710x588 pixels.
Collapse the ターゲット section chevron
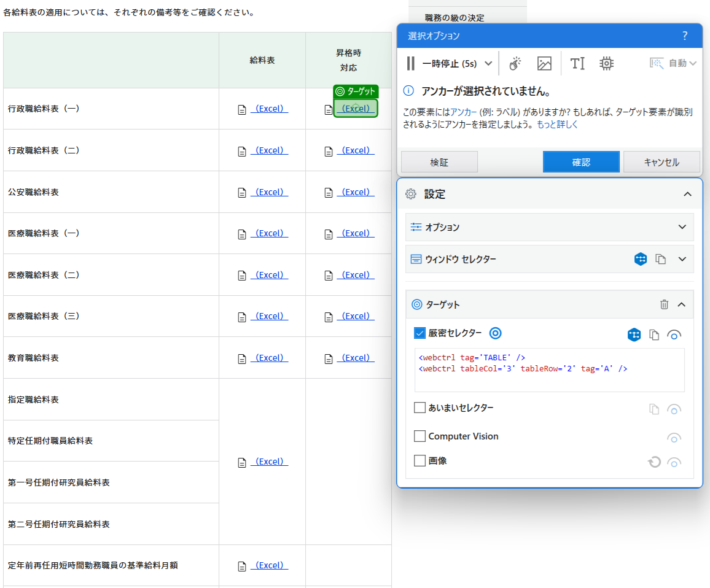682,304
